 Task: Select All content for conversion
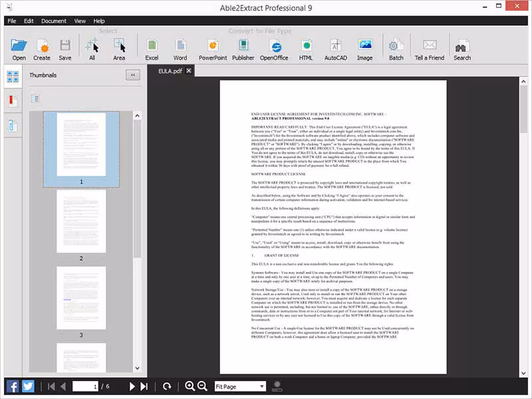pyautogui.click(x=92, y=49)
